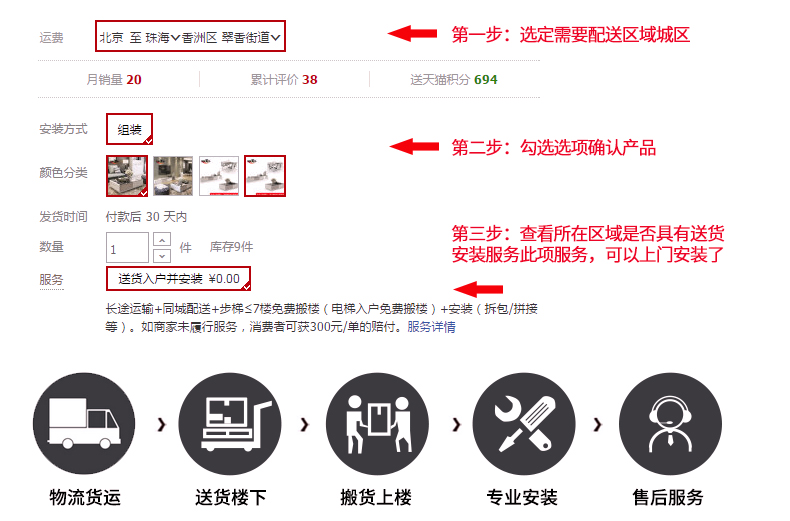790x521 pixels.
Task: Click the logistics freight truck icon
Action: click(84, 423)
